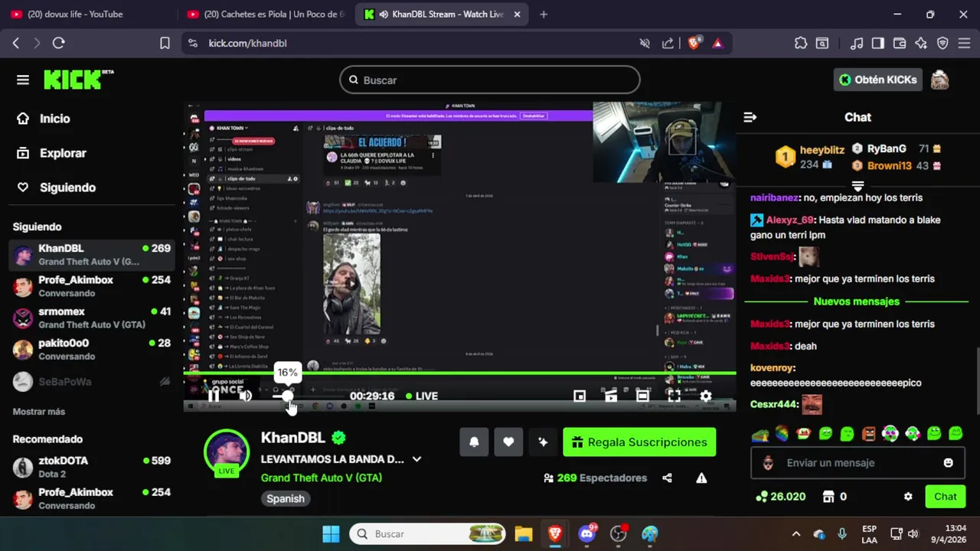Image resolution: width=980 pixels, height=551 pixels.
Task: Reload the page
Action: (x=58, y=44)
